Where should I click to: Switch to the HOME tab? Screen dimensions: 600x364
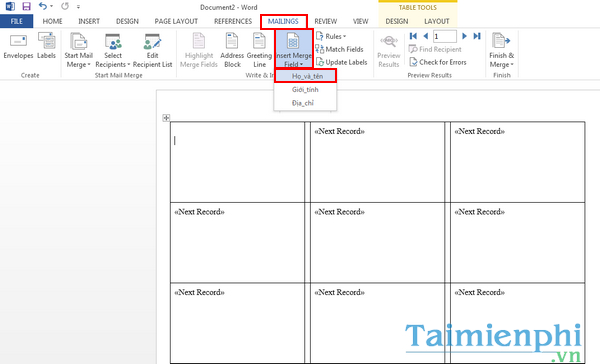(52, 21)
